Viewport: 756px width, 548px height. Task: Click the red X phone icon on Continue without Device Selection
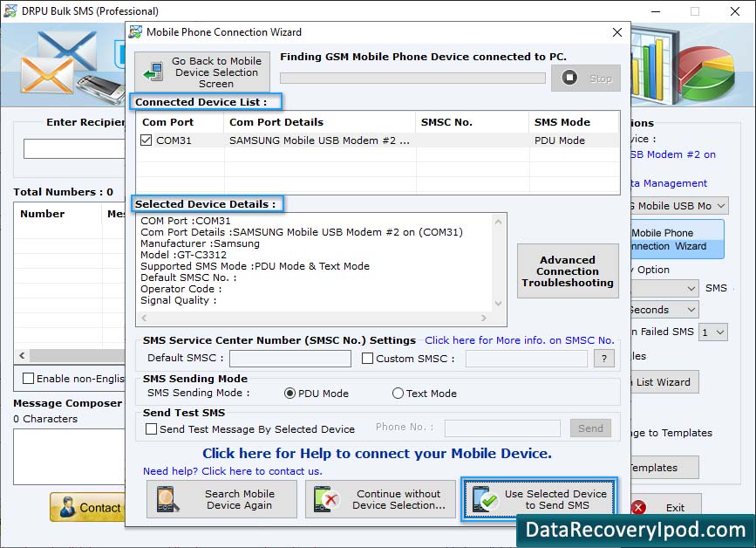[x=326, y=499]
